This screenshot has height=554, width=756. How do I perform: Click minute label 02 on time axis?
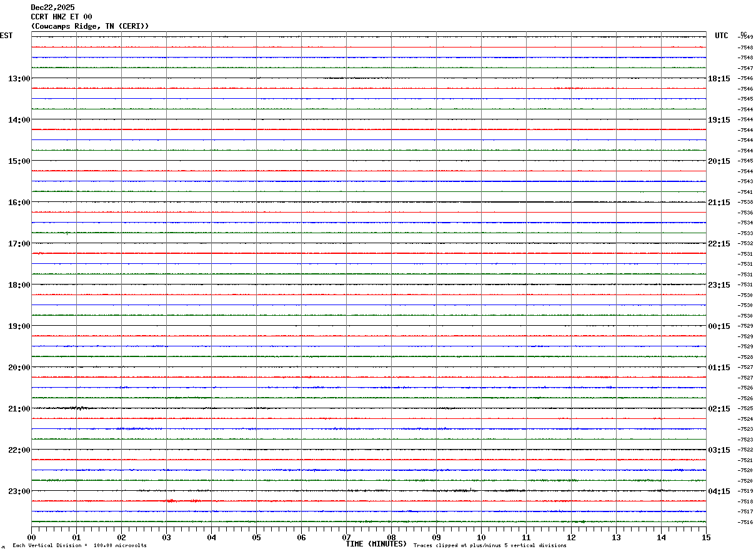click(122, 537)
